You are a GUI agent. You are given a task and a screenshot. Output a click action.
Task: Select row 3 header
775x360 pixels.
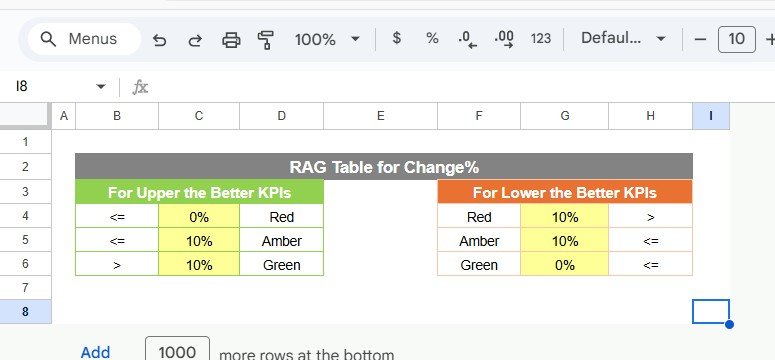(25, 191)
